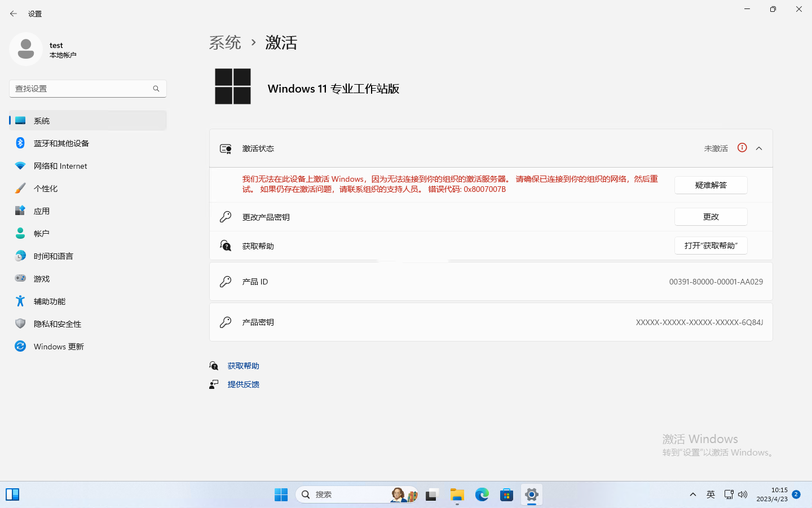The height and width of the screenshot is (508, 812).
Task: Open 帐户 settings page
Action: click(88, 234)
